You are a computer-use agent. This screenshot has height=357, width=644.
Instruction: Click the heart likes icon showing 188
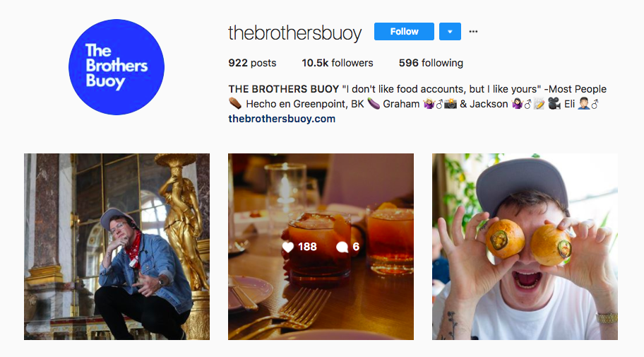[288, 247]
